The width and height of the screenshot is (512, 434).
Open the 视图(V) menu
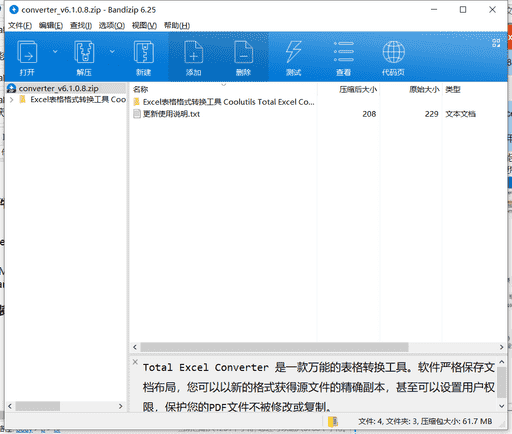144,25
